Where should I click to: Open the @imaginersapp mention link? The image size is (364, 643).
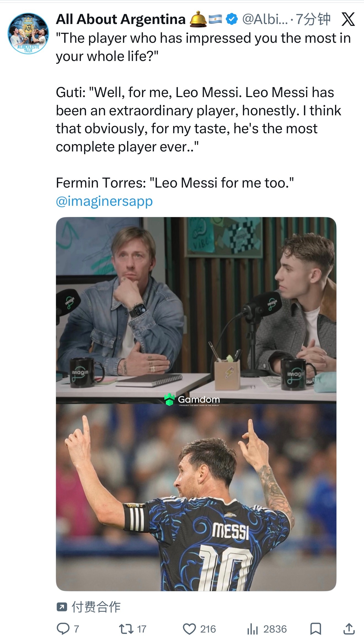pos(104,201)
